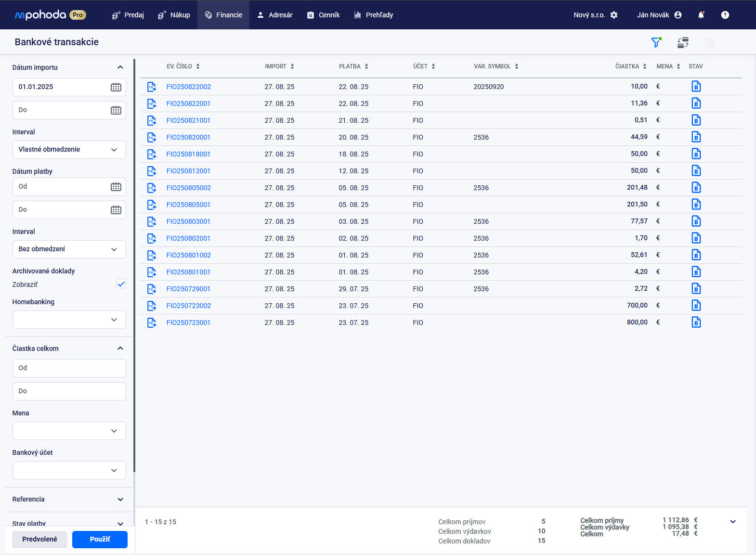Open the help question mark icon
This screenshot has width=756, height=555.
point(725,15)
